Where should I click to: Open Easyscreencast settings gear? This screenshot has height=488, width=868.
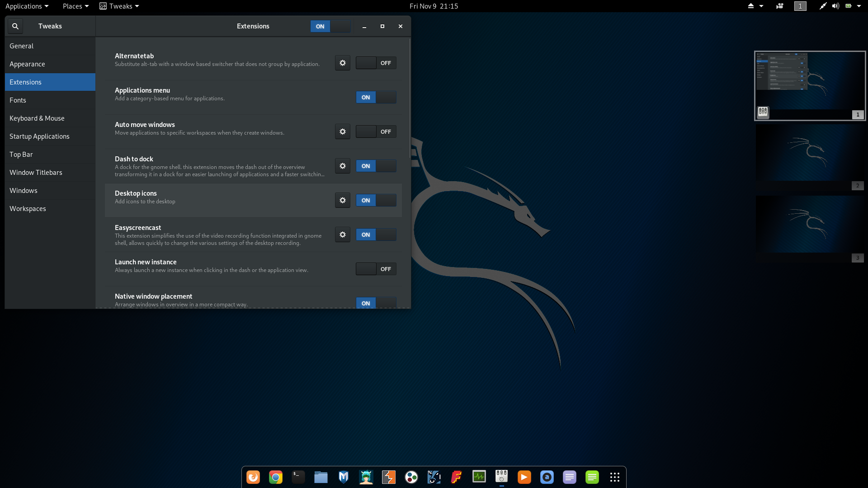point(343,235)
